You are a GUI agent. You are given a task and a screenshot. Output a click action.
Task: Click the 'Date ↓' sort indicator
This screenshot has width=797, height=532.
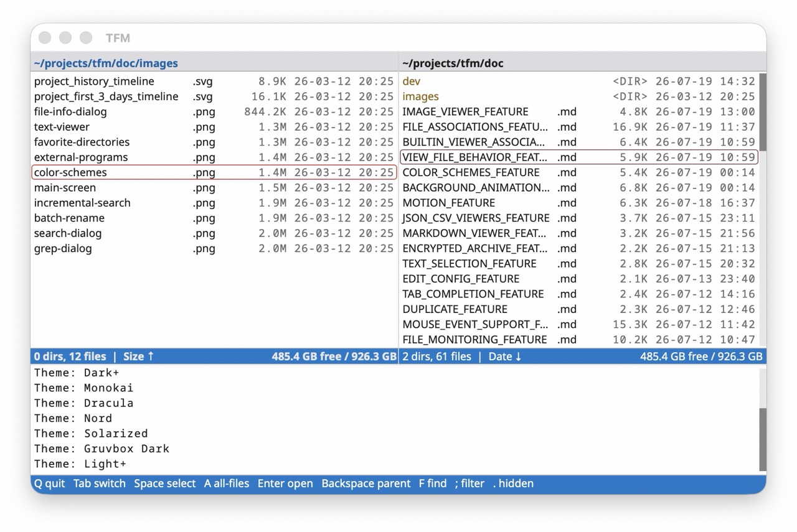click(x=505, y=357)
